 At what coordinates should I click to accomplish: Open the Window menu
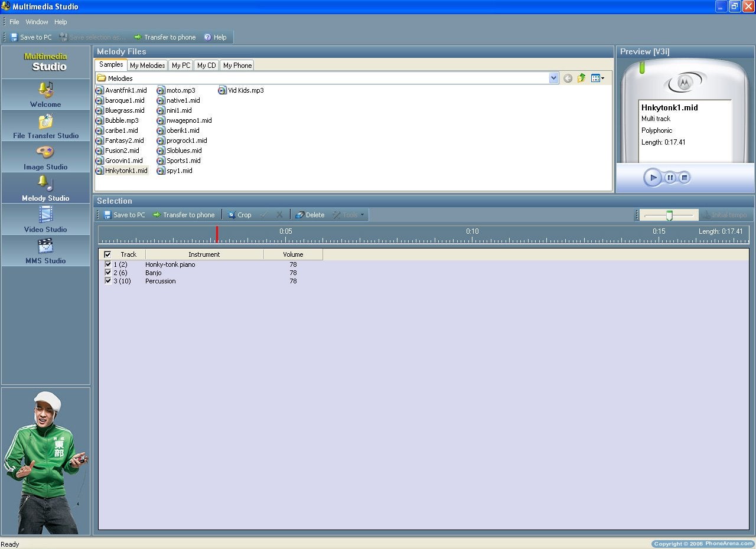point(37,22)
